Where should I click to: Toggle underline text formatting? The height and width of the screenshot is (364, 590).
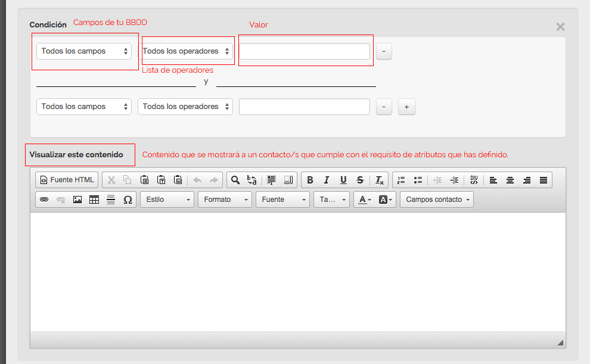point(343,180)
